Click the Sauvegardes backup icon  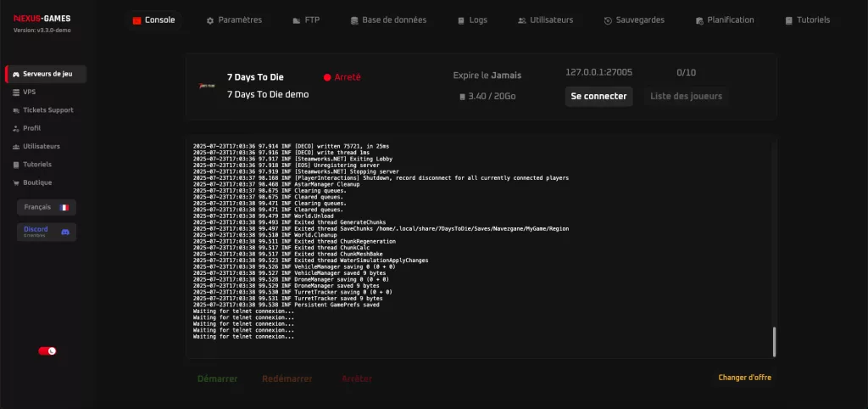pyautogui.click(x=608, y=21)
